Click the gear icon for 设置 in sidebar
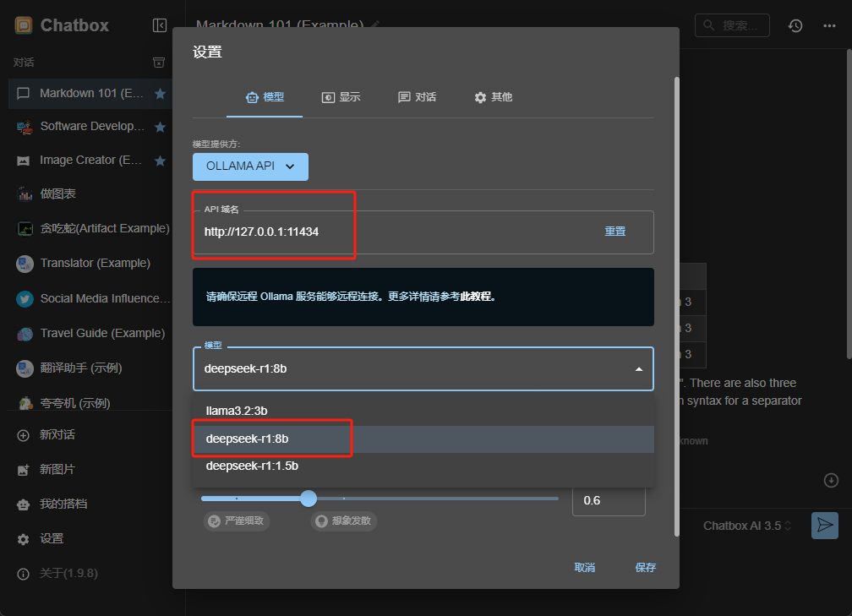The image size is (852, 616). (x=24, y=539)
